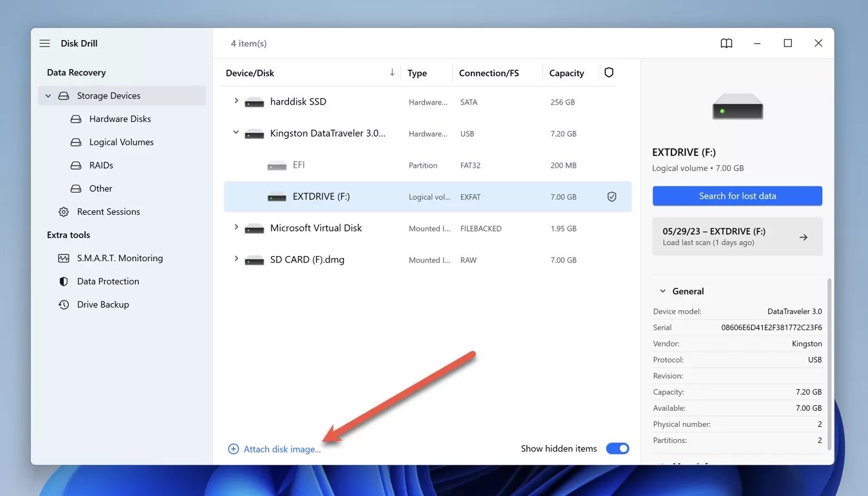
Task: Select RAIDs in the sidebar
Action: [x=101, y=164]
